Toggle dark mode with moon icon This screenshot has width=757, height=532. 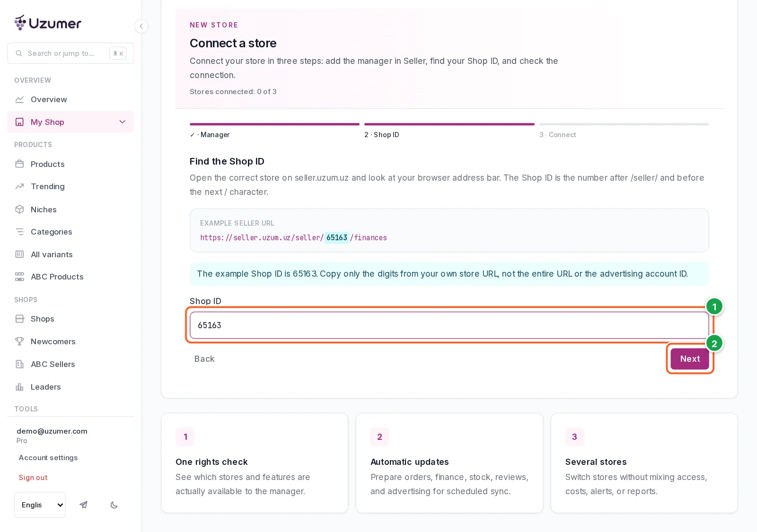point(114,505)
